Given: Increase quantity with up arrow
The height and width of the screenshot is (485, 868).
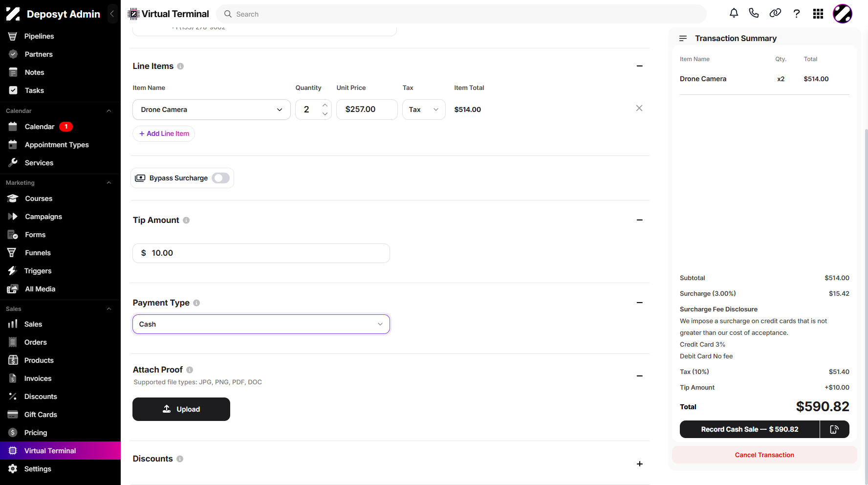Looking at the screenshot, I should tap(325, 105).
